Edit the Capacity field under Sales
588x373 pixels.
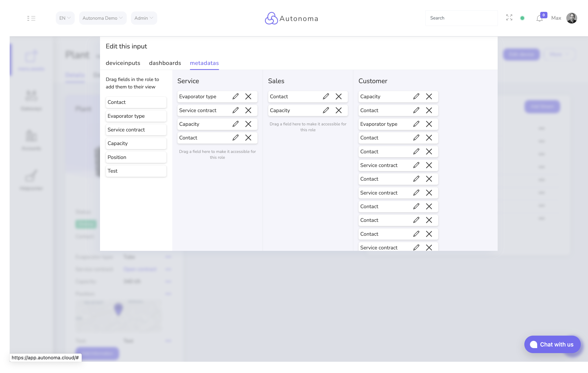(x=326, y=110)
